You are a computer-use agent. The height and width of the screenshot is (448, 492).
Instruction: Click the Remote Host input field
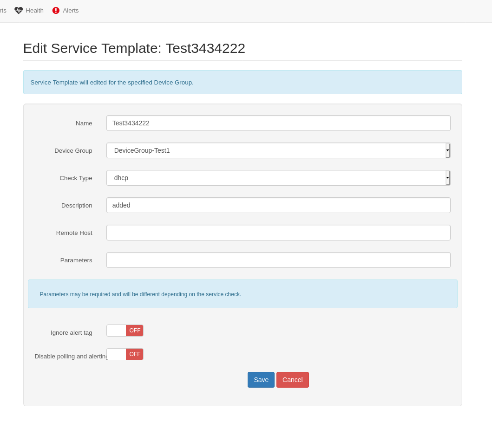click(x=278, y=233)
